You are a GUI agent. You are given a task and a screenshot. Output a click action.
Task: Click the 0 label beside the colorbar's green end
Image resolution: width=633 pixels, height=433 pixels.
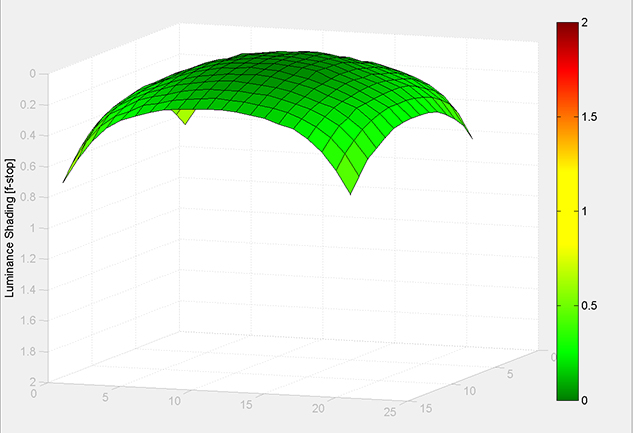click(585, 400)
